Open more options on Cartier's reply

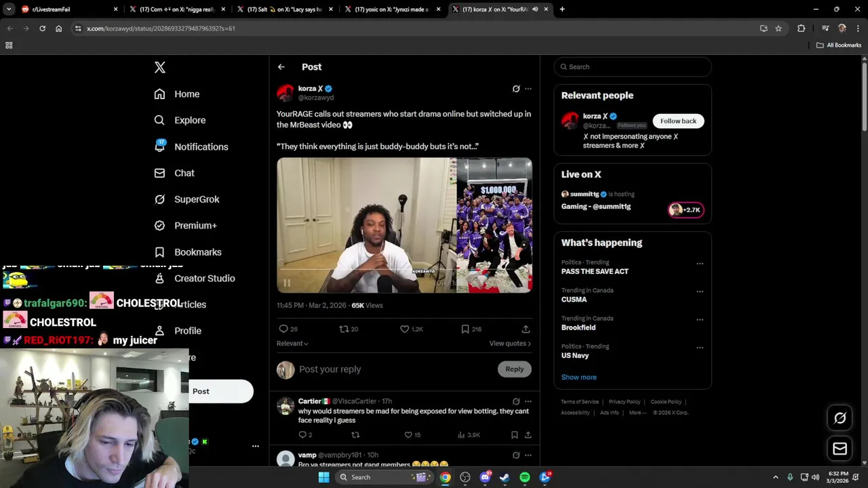pos(528,401)
